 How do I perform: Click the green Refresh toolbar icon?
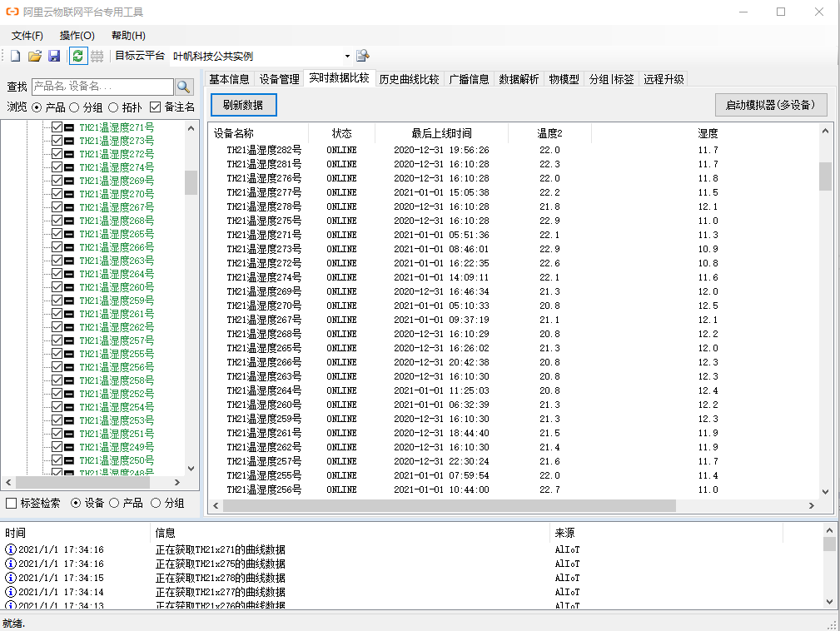point(78,56)
